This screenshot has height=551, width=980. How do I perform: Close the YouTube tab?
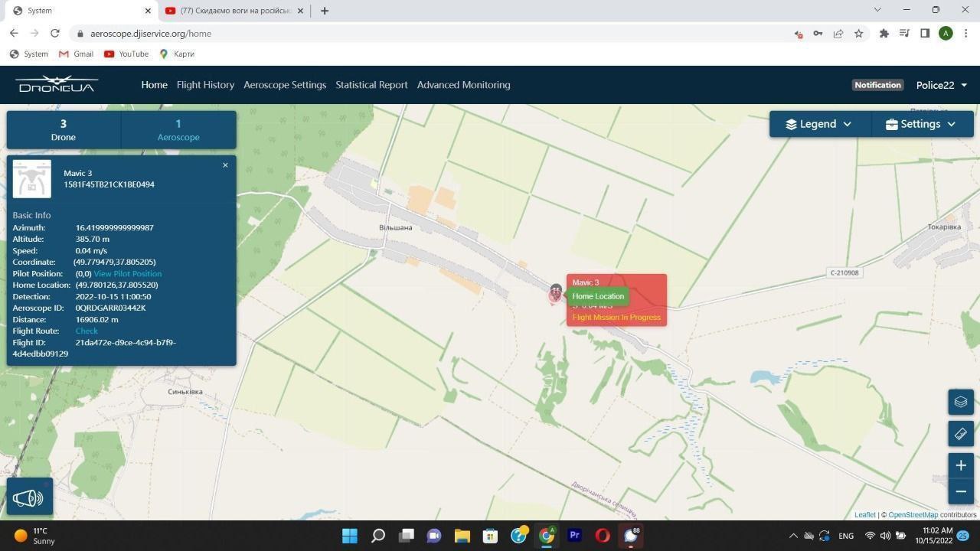[301, 11]
